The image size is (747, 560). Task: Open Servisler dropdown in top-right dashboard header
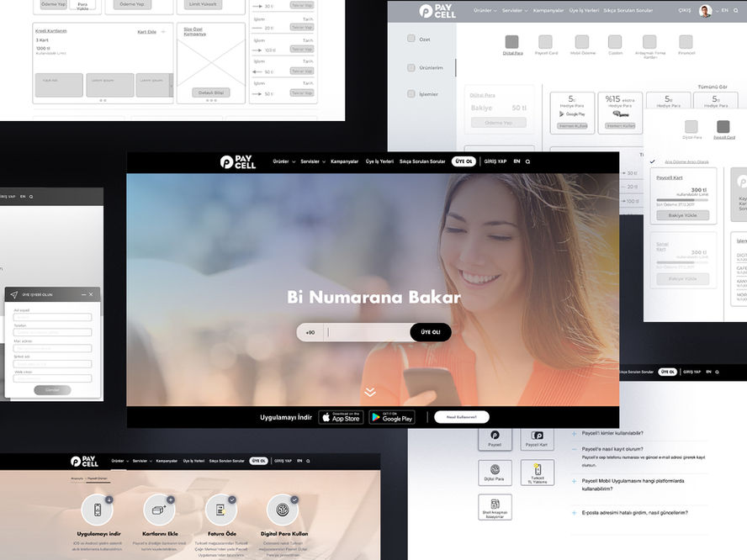[515, 10]
